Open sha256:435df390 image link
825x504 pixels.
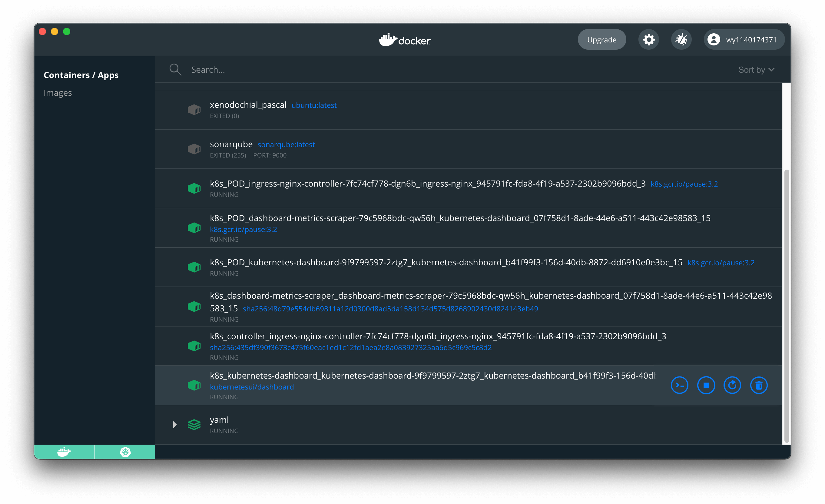click(x=350, y=348)
